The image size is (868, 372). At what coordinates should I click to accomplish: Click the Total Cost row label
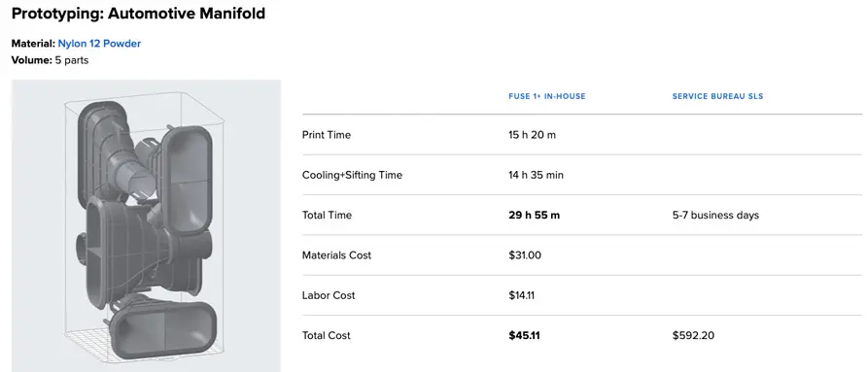tap(326, 335)
